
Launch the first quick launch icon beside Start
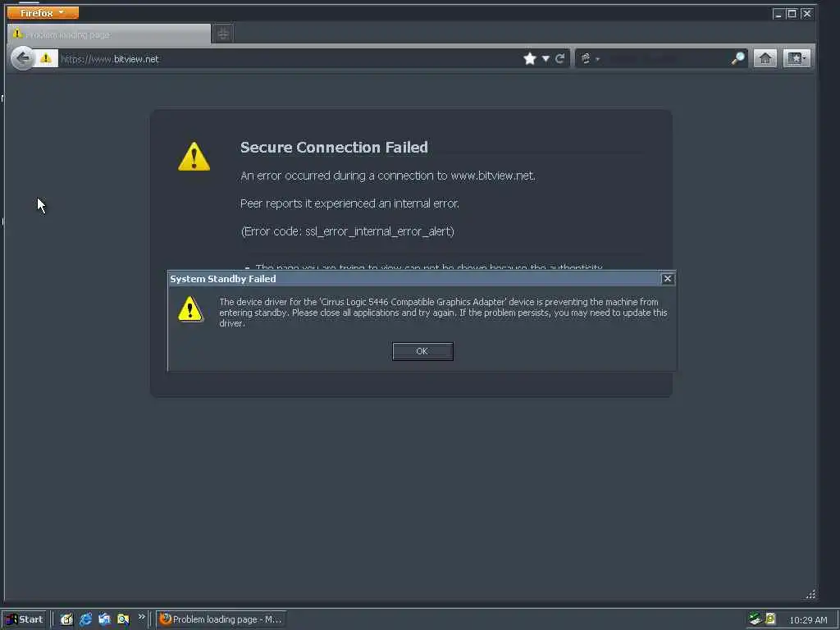[66, 619]
